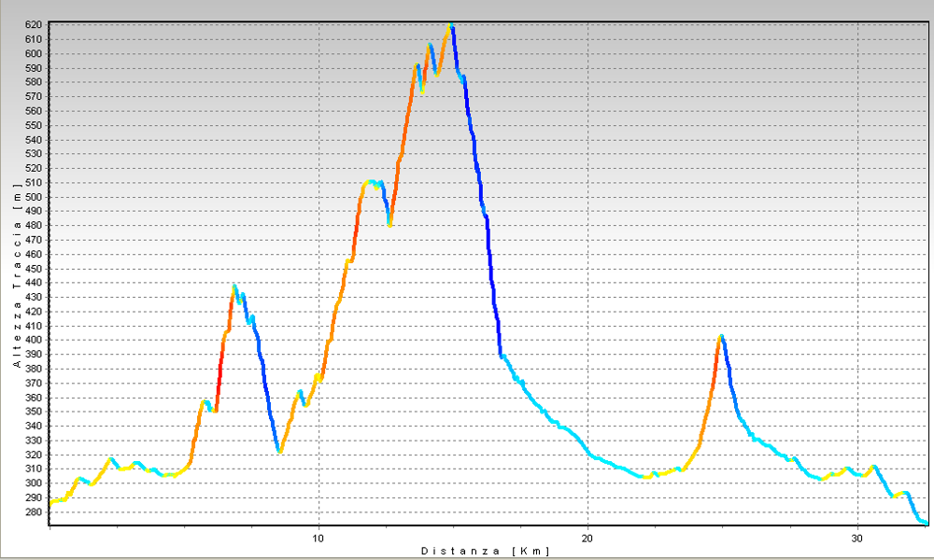Click the 400 value on the altitude axis
Image resolution: width=934 pixels, height=560 pixels.
[x=35, y=340]
